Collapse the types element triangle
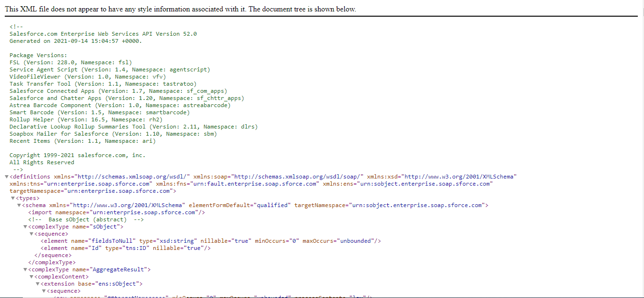Screen dimensions: 644x298 coord(13,198)
